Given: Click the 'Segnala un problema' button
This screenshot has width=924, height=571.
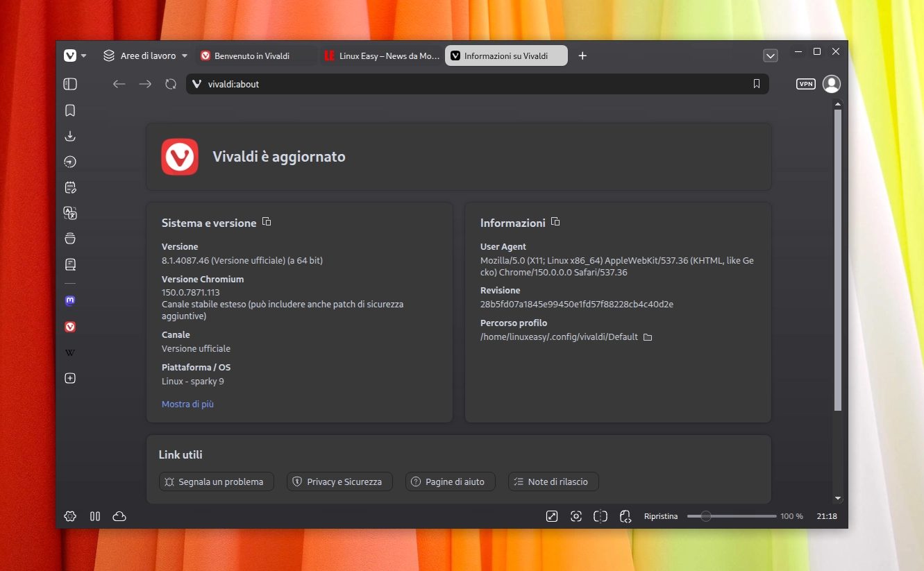Looking at the screenshot, I should (217, 481).
